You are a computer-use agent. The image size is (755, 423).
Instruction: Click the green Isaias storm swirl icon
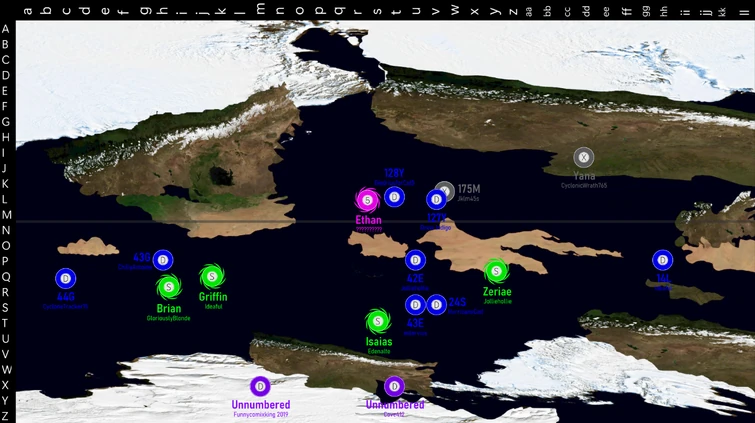tap(378, 321)
